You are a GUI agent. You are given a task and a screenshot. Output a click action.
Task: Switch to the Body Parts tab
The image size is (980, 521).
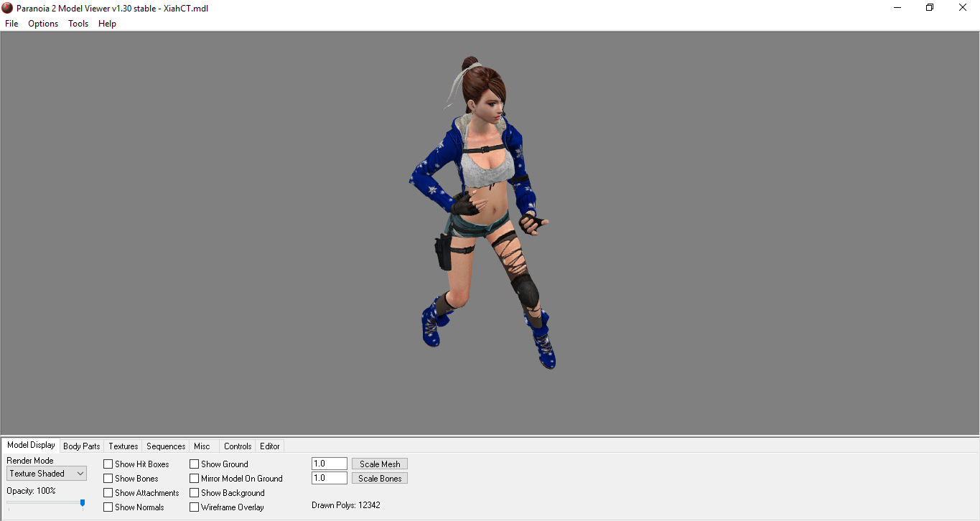(x=82, y=446)
